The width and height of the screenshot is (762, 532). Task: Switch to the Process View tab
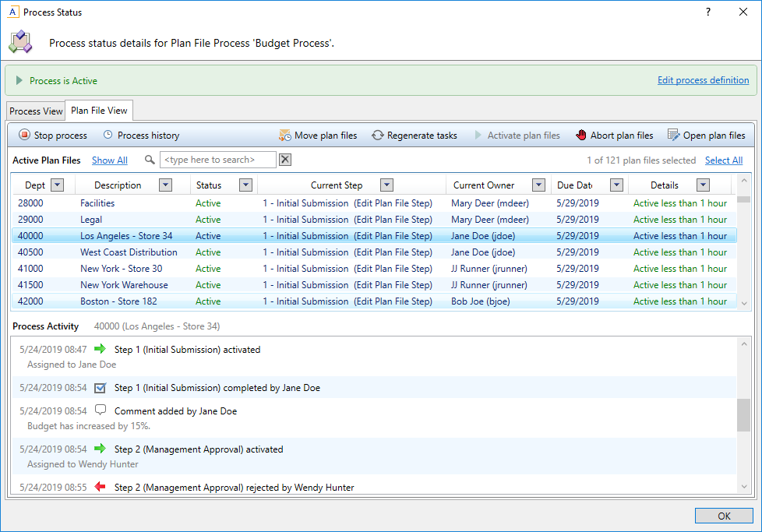[36, 111]
